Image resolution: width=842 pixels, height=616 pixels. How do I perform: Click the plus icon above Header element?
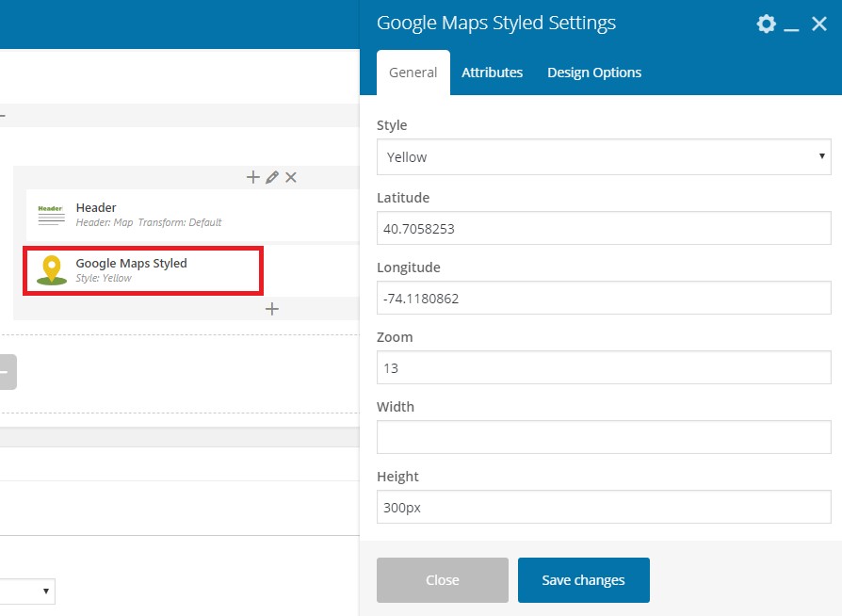click(253, 177)
